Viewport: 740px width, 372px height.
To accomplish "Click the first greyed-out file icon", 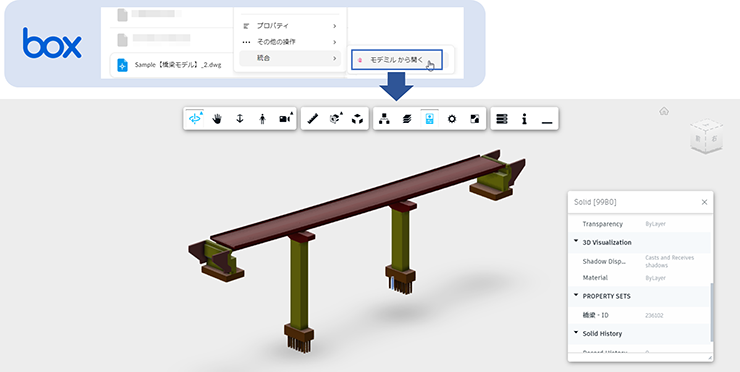I will tap(122, 15).
